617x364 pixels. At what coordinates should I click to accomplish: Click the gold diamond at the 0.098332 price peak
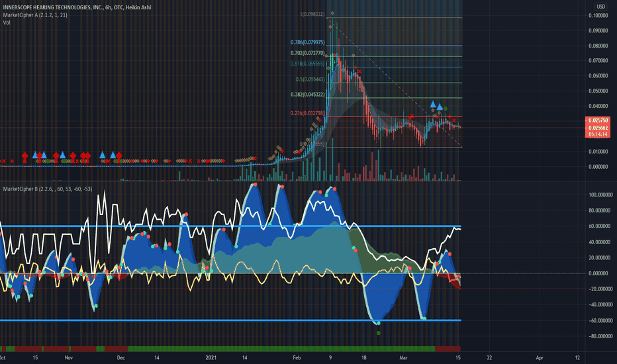(x=332, y=13)
